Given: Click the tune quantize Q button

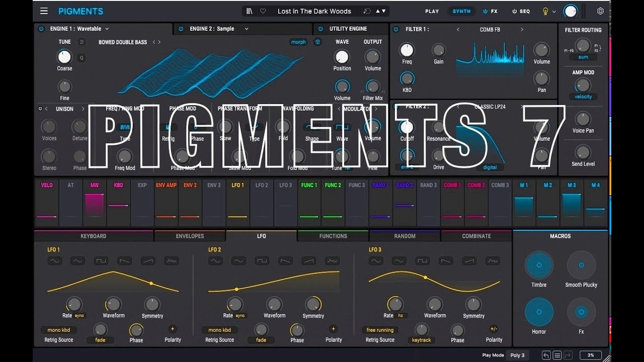Looking at the screenshot, I should coord(81,58).
